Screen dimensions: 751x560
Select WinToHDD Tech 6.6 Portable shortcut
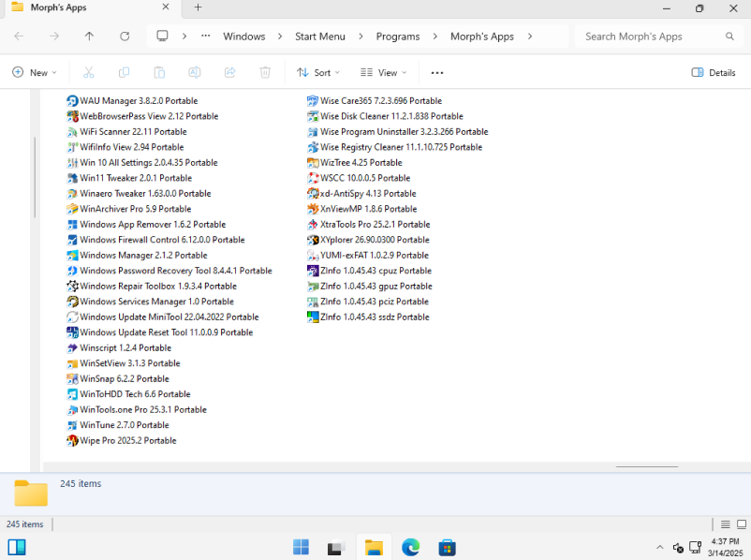point(128,394)
